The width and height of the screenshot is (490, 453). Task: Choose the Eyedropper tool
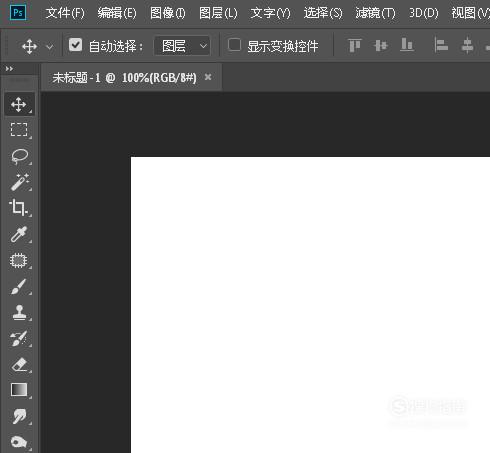[19, 234]
